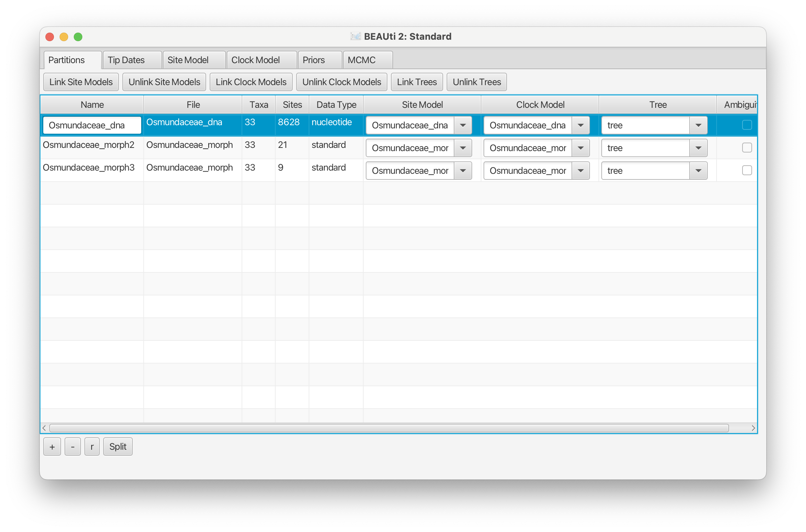Open the Tip Dates tab

pyautogui.click(x=132, y=60)
